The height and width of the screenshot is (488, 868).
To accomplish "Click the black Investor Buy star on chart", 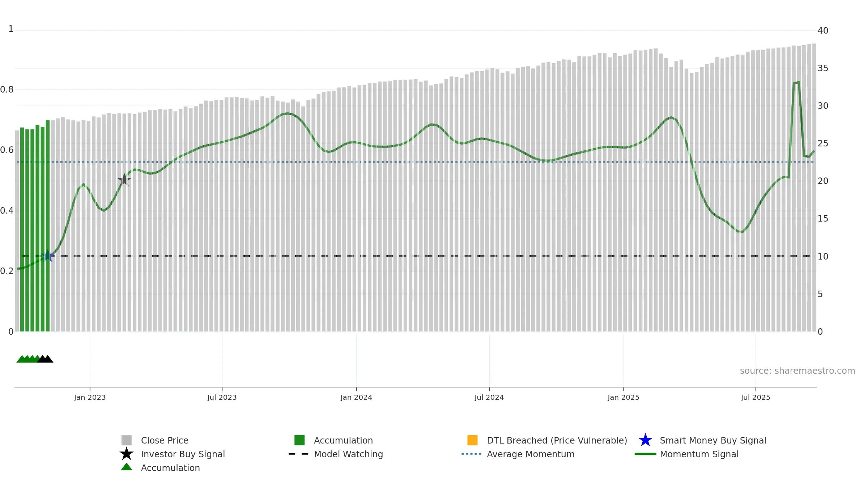I will click(124, 180).
